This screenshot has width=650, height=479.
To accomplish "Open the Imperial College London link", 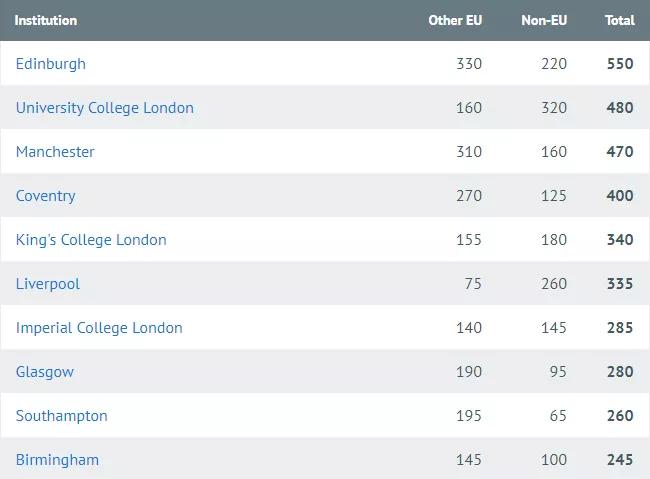I will point(99,328).
